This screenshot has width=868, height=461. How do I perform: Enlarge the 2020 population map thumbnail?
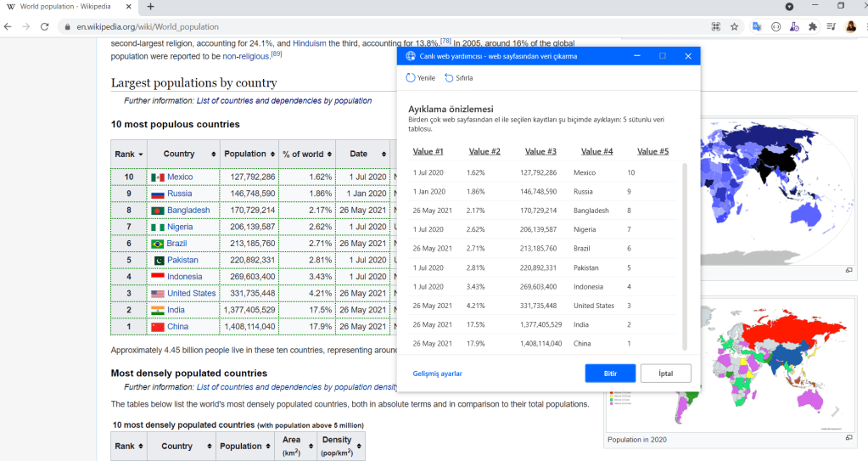[848, 439]
